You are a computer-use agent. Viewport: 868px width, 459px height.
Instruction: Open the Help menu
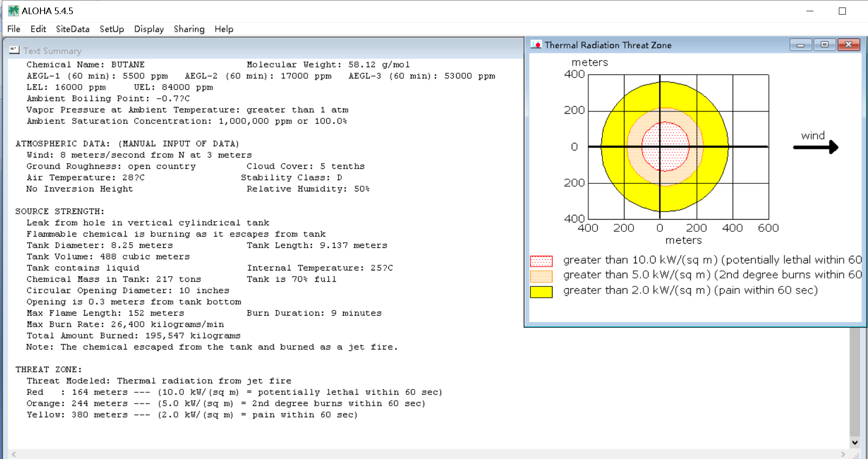click(224, 29)
